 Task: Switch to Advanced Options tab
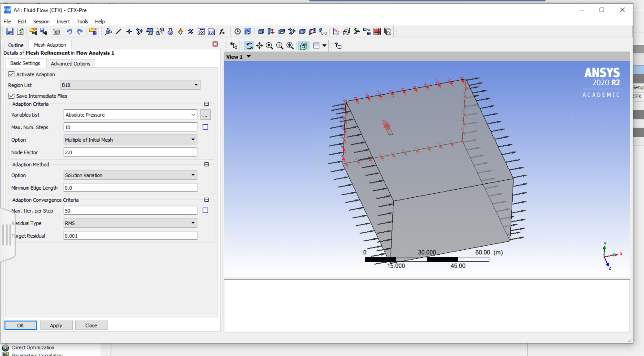point(70,63)
